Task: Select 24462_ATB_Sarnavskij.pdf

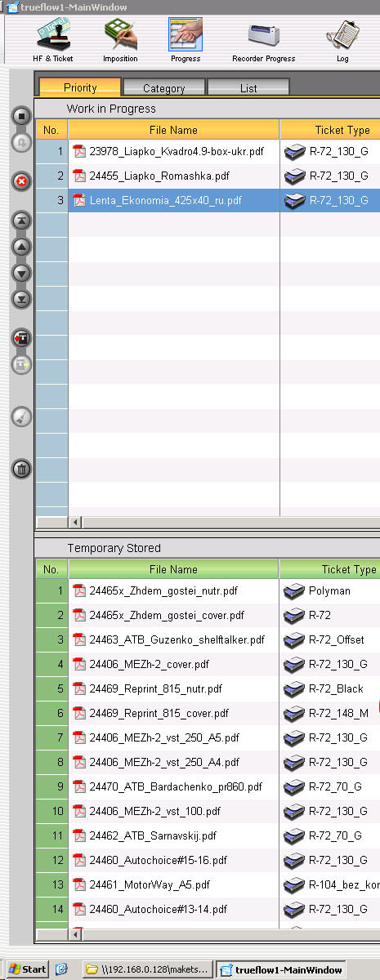Action: pyautogui.click(x=153, y=835)
